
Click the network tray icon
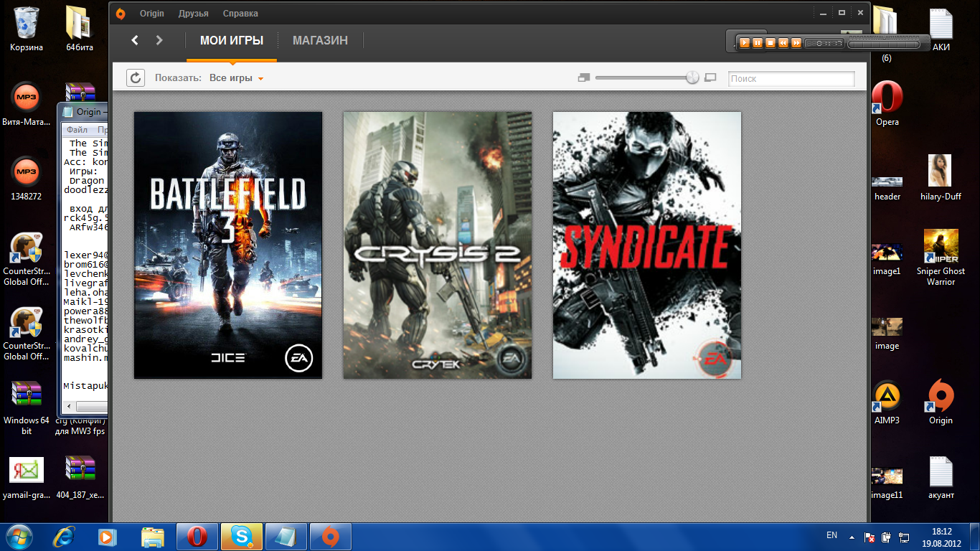tap(903, 537)
